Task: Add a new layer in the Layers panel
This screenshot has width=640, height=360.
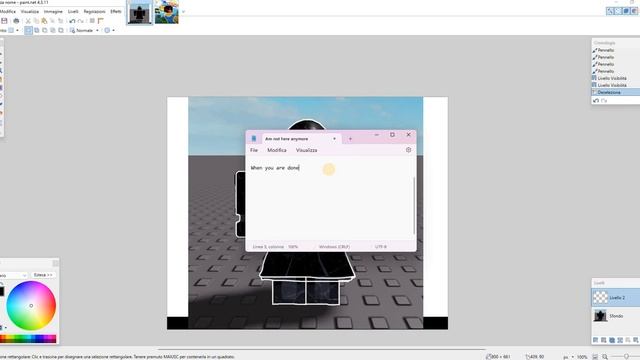Action: [x=596, y=340]
